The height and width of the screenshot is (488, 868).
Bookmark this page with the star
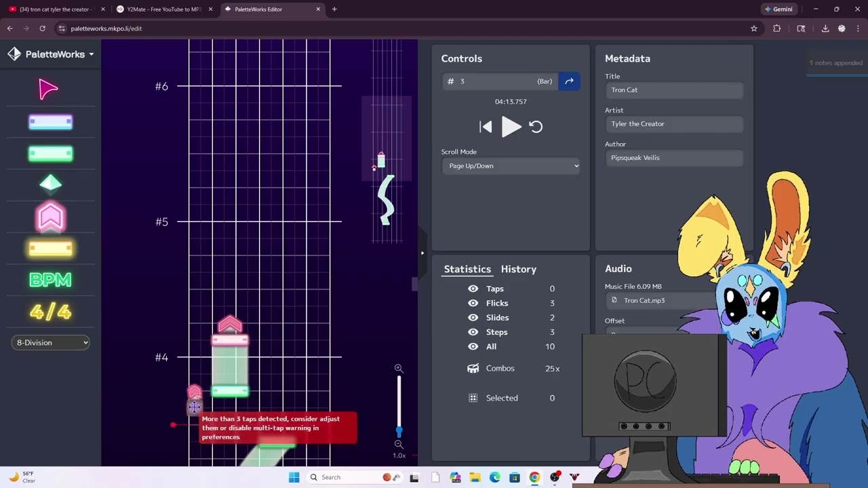753,28
